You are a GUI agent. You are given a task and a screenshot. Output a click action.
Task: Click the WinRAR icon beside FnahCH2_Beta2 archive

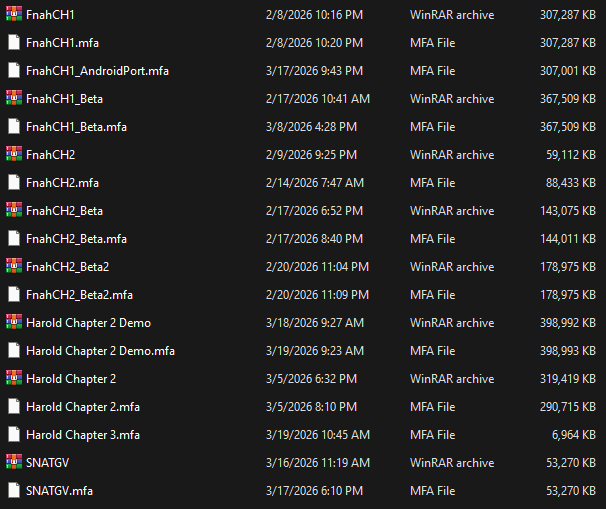click(x=13, y=267)
